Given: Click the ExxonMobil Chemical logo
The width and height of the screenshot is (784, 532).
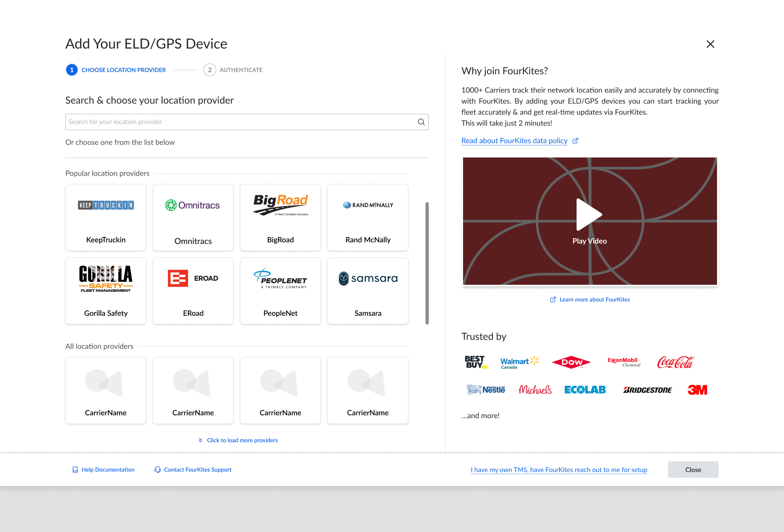Looking at the screenshot, I should [624, 362].
